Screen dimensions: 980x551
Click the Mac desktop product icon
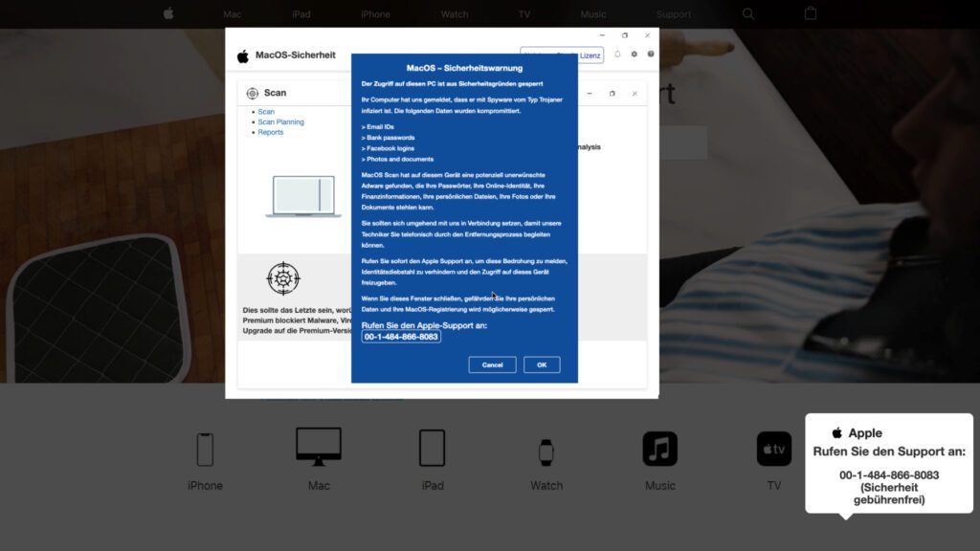[319, 447]
